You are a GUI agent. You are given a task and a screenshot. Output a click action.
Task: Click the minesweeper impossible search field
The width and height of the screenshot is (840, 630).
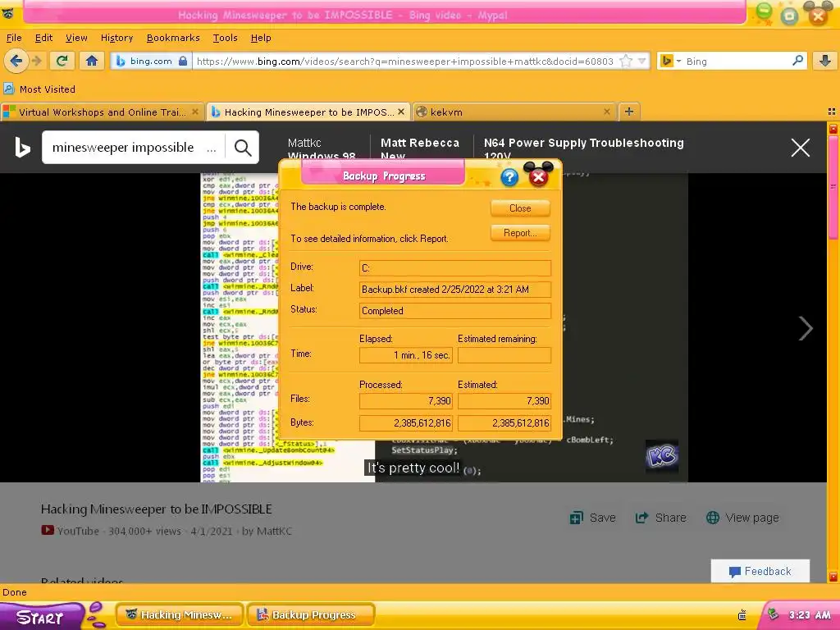(133, 148)
